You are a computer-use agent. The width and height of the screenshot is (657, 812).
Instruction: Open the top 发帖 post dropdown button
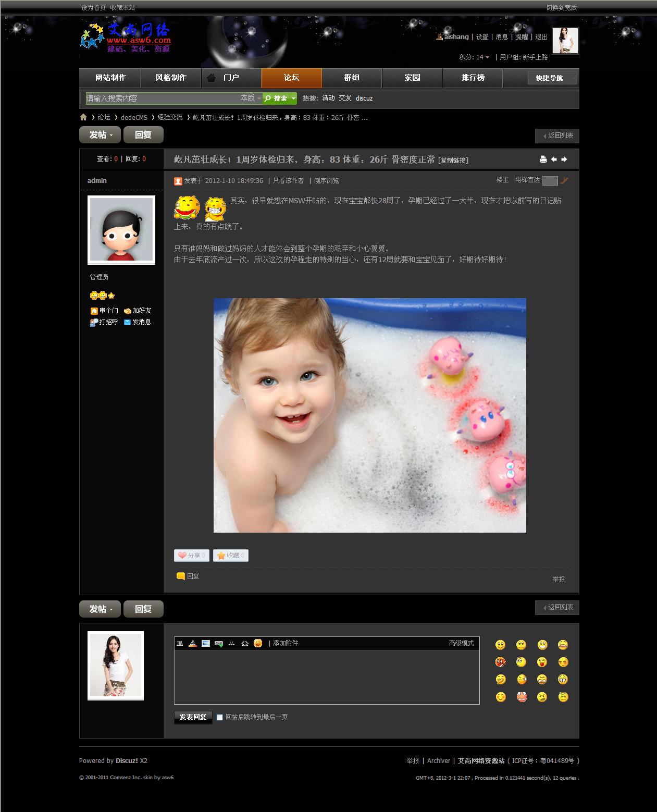point(100,134)
